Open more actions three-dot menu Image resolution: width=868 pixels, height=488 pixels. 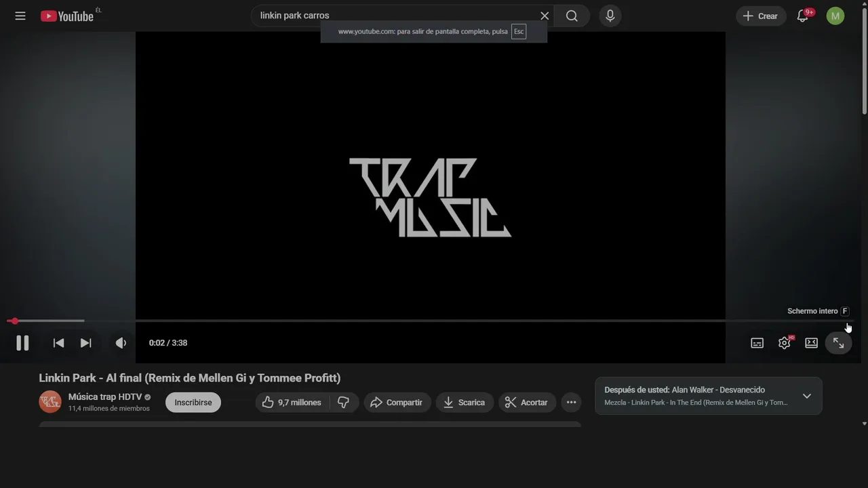(572, 403)
